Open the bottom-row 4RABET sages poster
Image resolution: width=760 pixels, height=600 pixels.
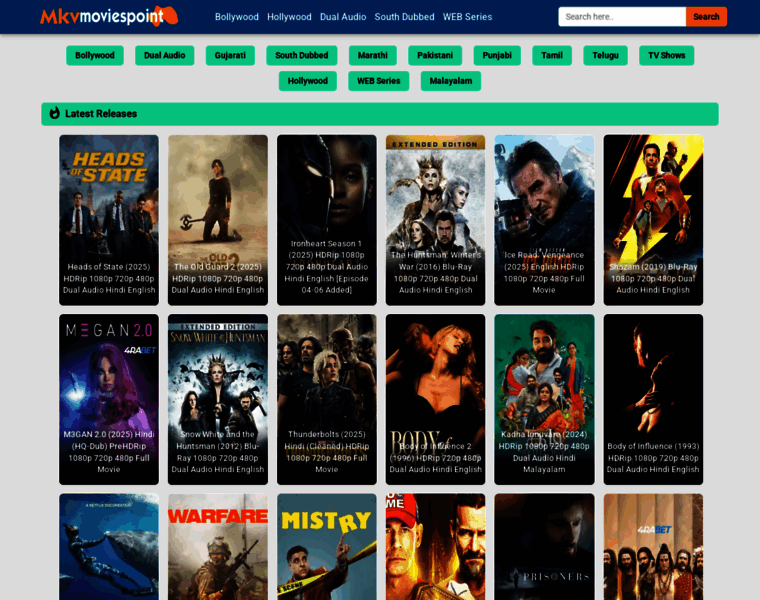pos(653,547)
